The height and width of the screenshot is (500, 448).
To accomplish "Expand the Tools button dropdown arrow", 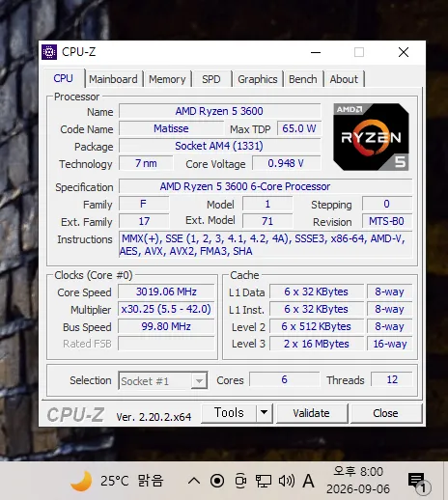I will click(x=265, y=413).
